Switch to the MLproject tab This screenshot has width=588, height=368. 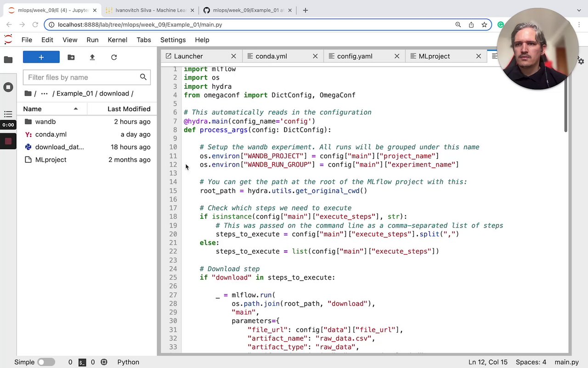pyautogui.click(x=447, y=56)
